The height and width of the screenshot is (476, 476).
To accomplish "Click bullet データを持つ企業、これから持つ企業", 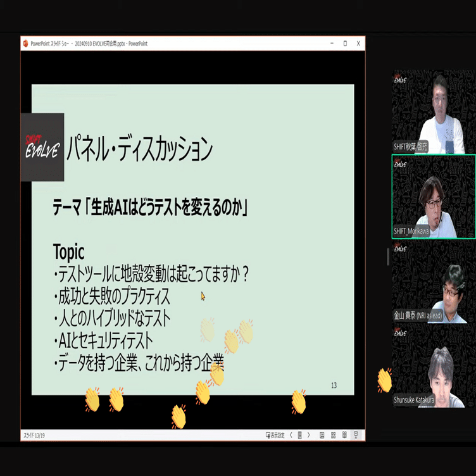I will (x=139, y=363).
